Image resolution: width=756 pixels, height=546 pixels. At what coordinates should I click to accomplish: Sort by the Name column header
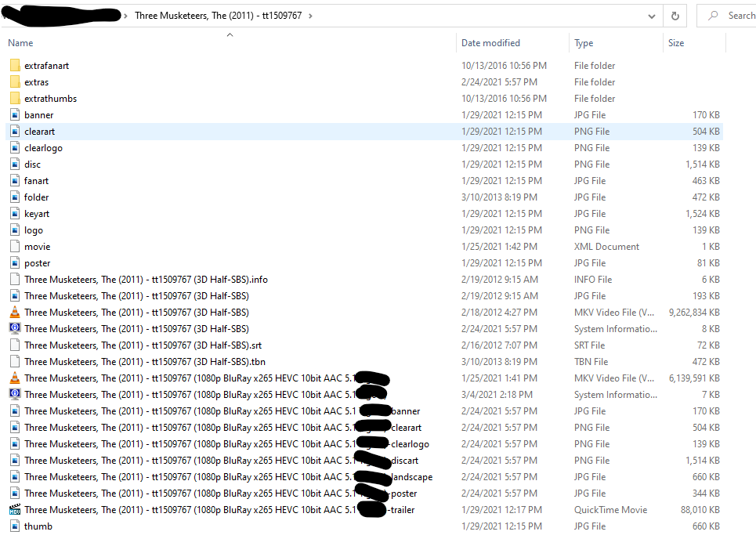(x=20, y=43)
